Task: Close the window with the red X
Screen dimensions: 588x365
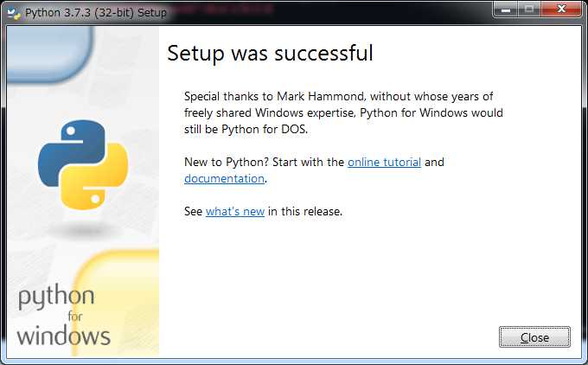Action: 561,10
